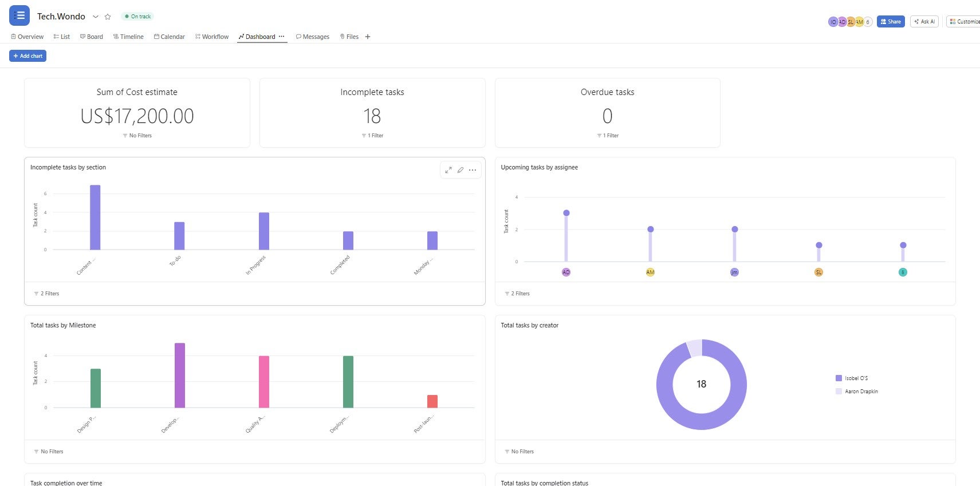Screen dimensions: 980x486
Task: Click No Filters under Total tasks by creator
Action: [x=519, y=452]
